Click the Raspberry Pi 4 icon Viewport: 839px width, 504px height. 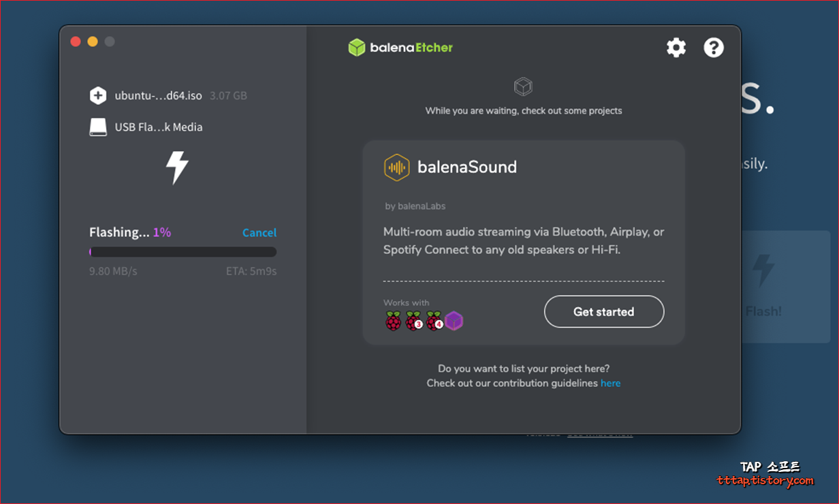434,321
